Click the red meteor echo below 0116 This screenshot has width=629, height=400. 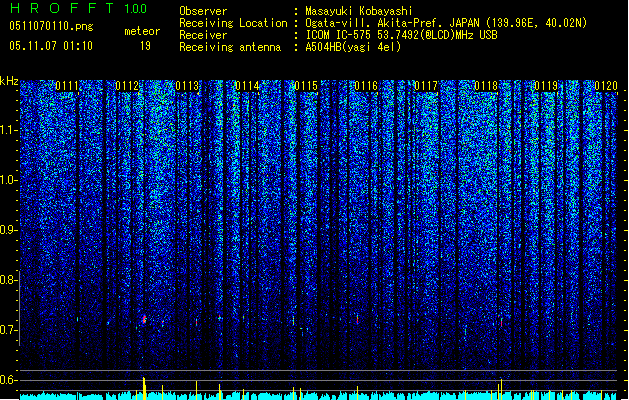tap(357, 319)
